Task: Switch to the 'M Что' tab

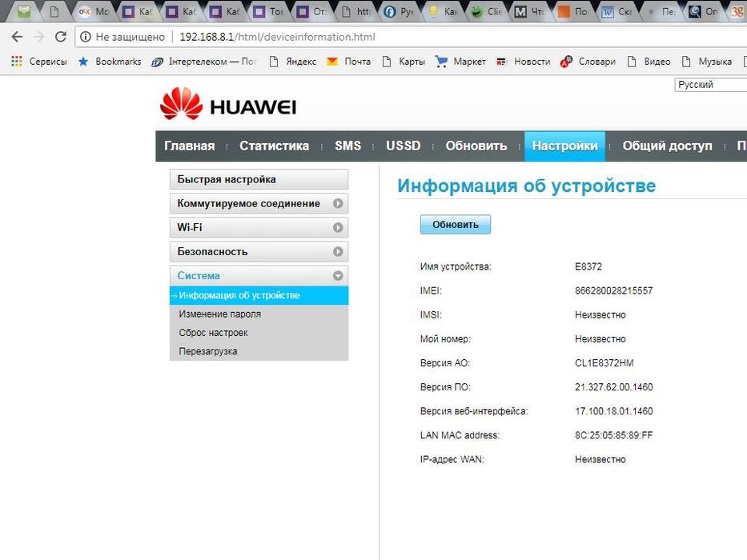Action: point(530,11)
